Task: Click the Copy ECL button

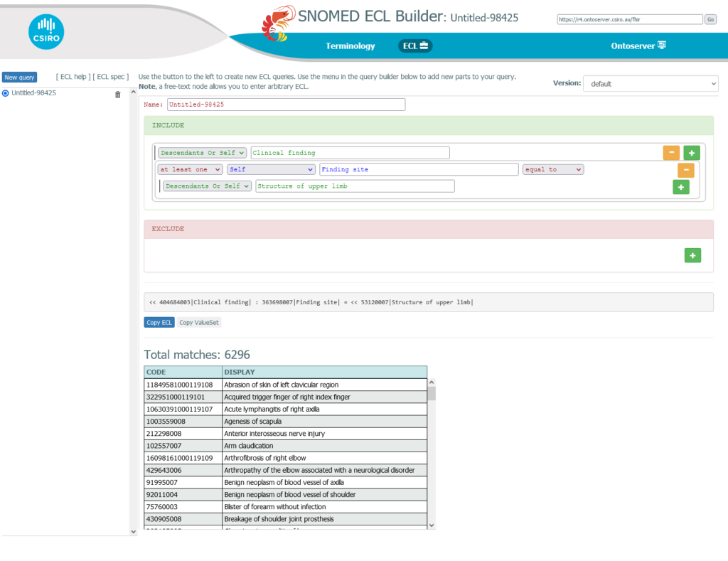Action: pyautogui.click(x=159, y=322)
